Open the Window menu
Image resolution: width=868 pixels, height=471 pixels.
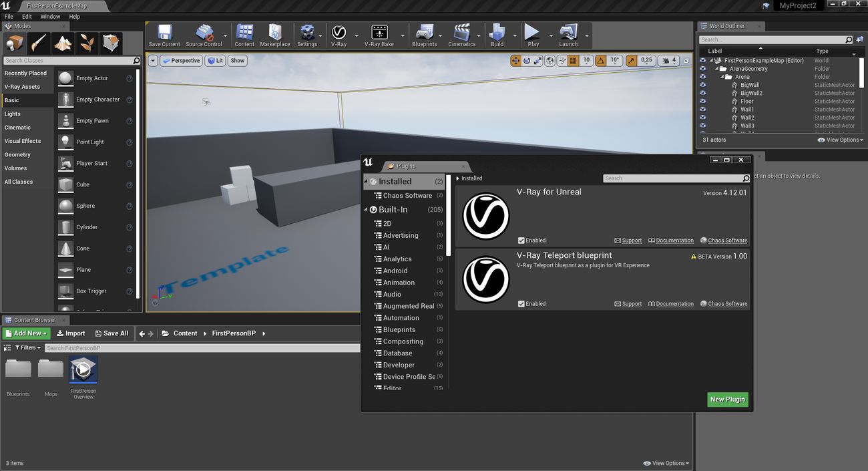50,17
